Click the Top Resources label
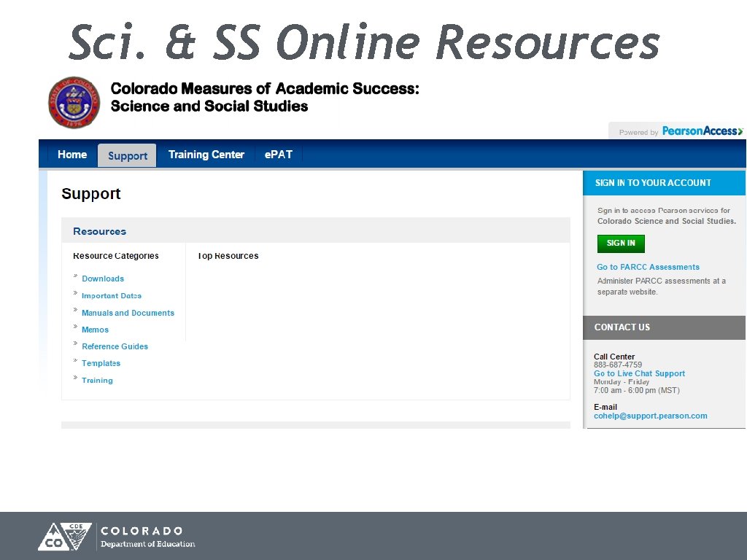This screenshot has width=747, height=560. tap(228, 256)
